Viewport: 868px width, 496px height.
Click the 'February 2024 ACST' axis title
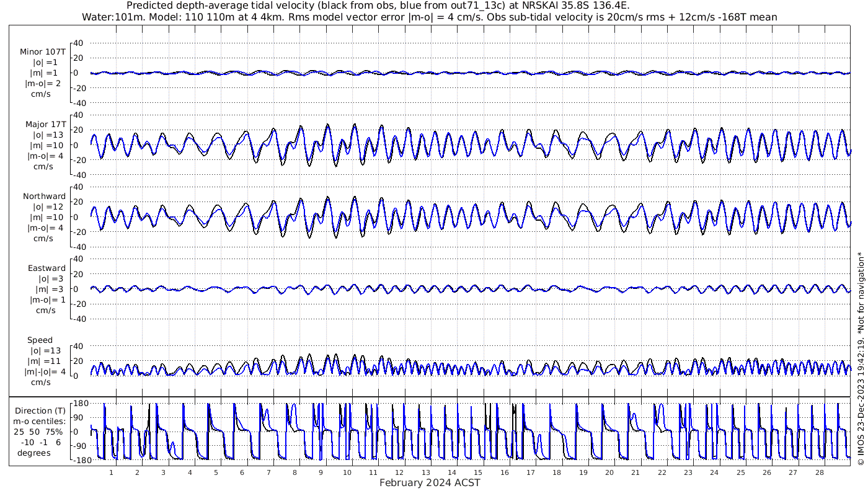tap(430, 483)
